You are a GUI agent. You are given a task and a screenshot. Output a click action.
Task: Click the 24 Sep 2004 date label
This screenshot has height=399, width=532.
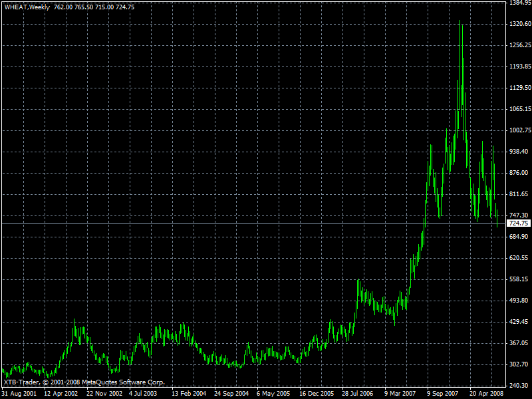click(x=231, y=394)
